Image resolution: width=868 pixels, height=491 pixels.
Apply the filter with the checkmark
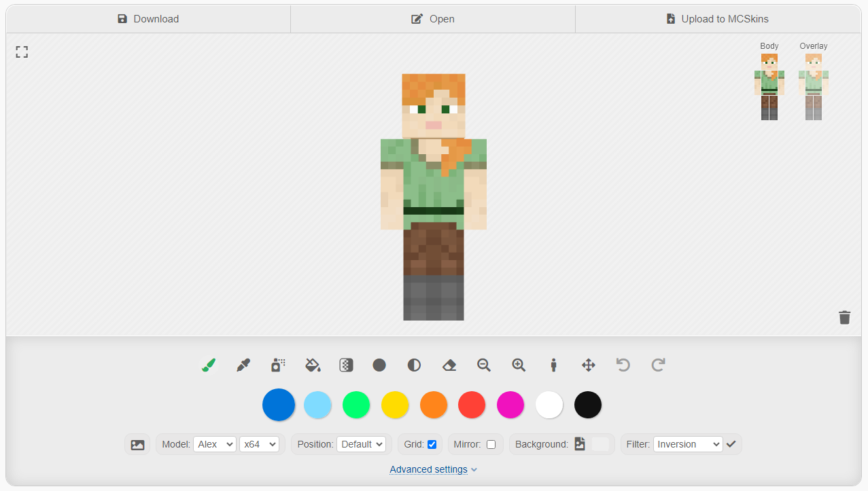point(731,444)
